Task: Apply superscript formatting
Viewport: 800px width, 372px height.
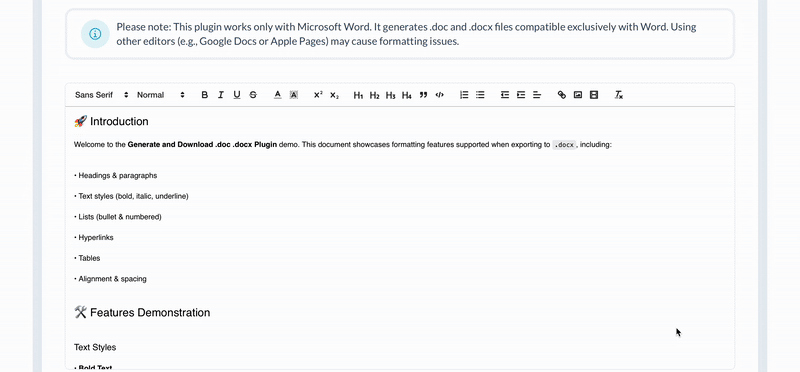Action: coord(318,95)
